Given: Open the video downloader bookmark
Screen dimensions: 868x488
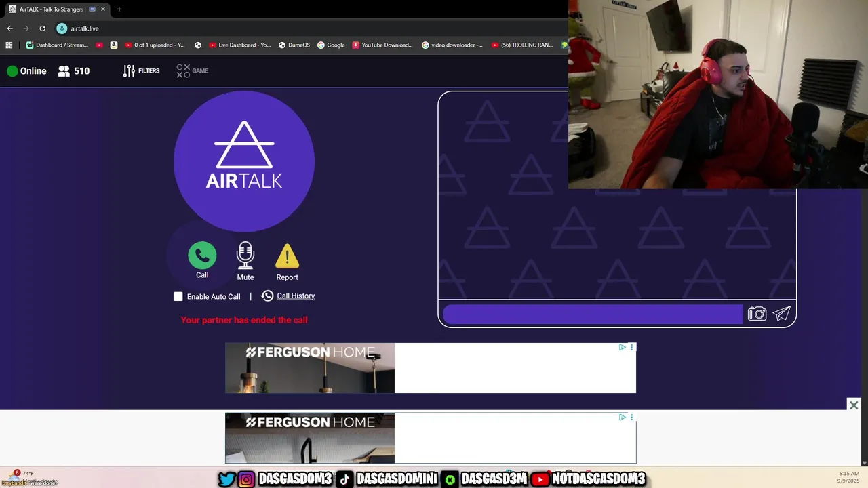Looking at the screenshot, I should [x=452, y=45].
